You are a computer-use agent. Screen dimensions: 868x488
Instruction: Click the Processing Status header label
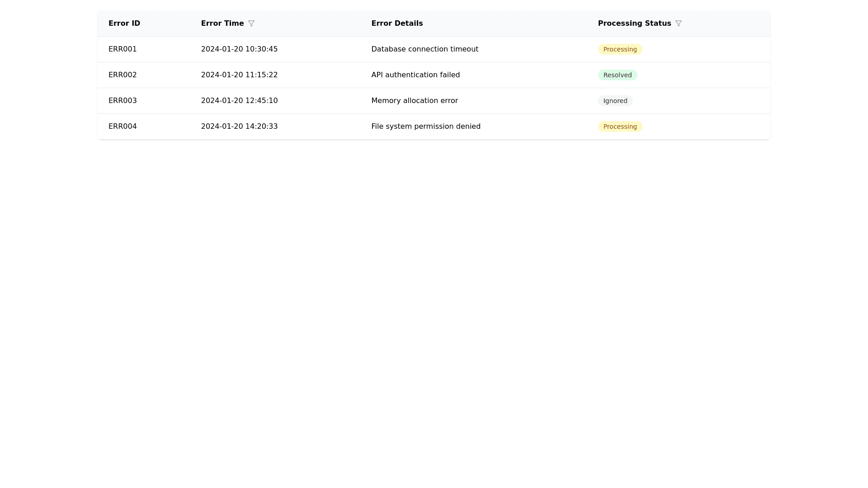click(634, 23)
